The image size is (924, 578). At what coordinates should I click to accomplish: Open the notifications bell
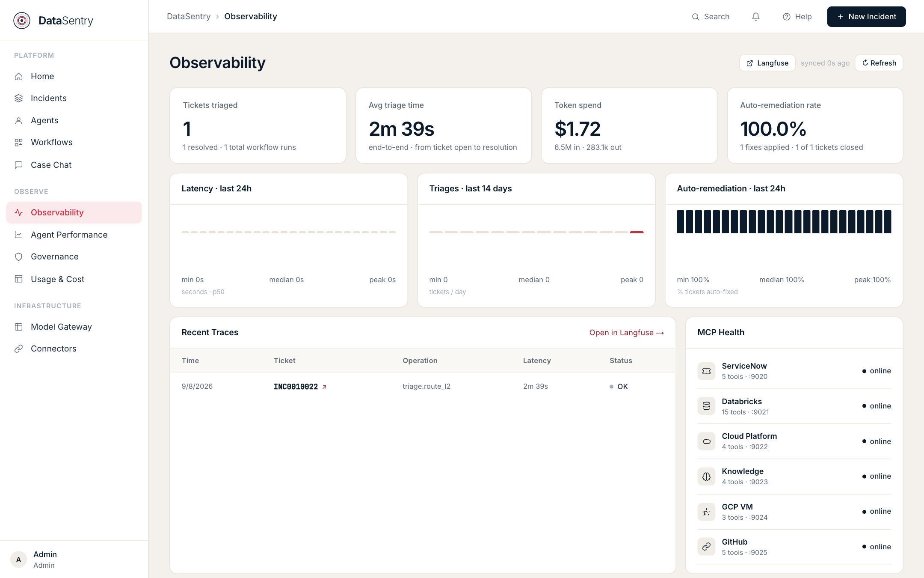pyautogui.click(x=756, y=17)
